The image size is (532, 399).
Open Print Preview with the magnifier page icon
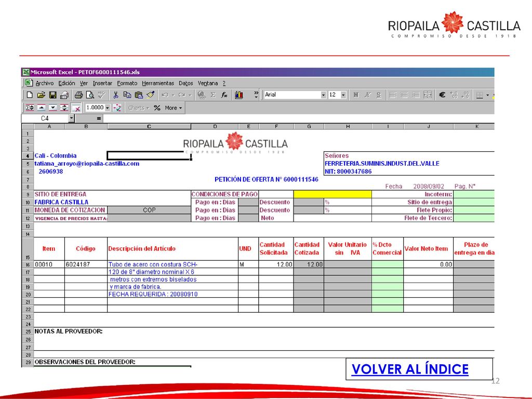point(90,95)
